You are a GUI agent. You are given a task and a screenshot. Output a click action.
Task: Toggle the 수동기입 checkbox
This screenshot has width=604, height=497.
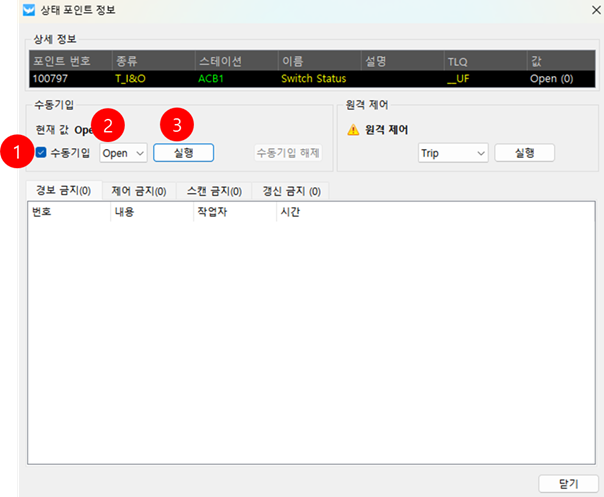[x=40, y=153]
